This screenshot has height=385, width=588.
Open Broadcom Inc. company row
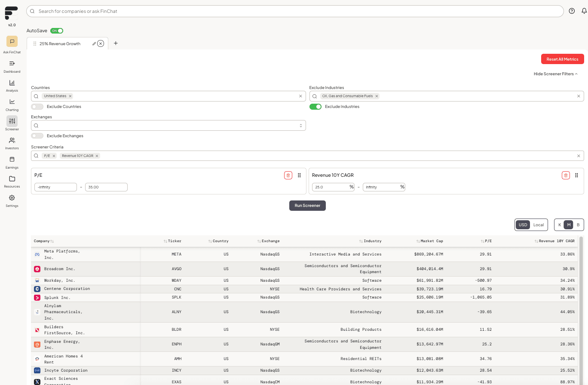(305, 269)
